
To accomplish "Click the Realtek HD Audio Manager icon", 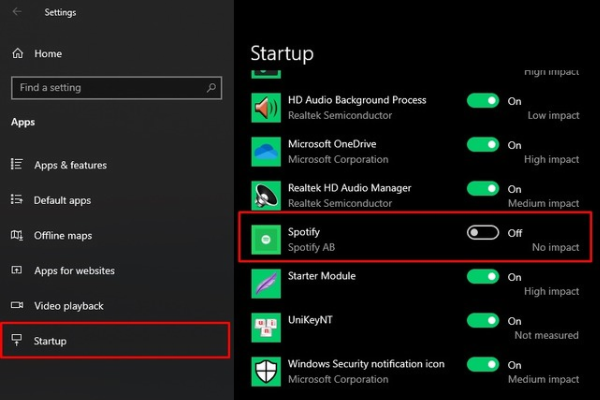I will pyautogui.click(x=266, y=196).
